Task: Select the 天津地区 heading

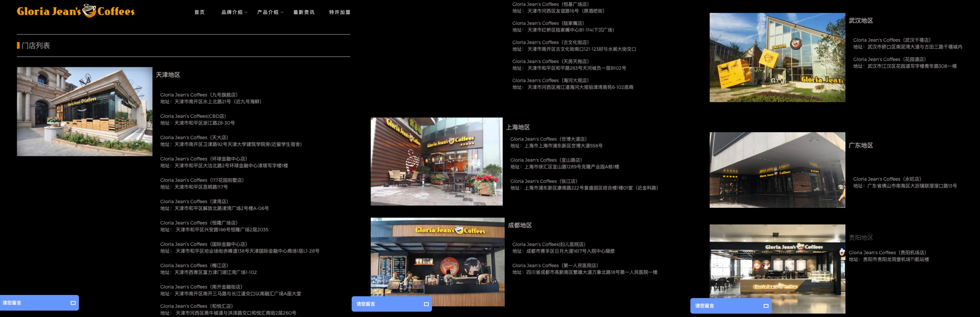Action: click(x=168, y=75)
